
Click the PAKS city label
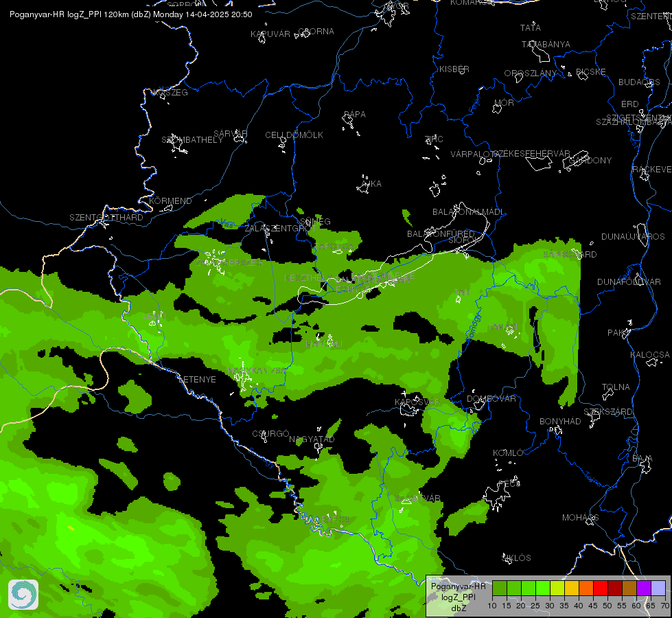tap(618, 333)
